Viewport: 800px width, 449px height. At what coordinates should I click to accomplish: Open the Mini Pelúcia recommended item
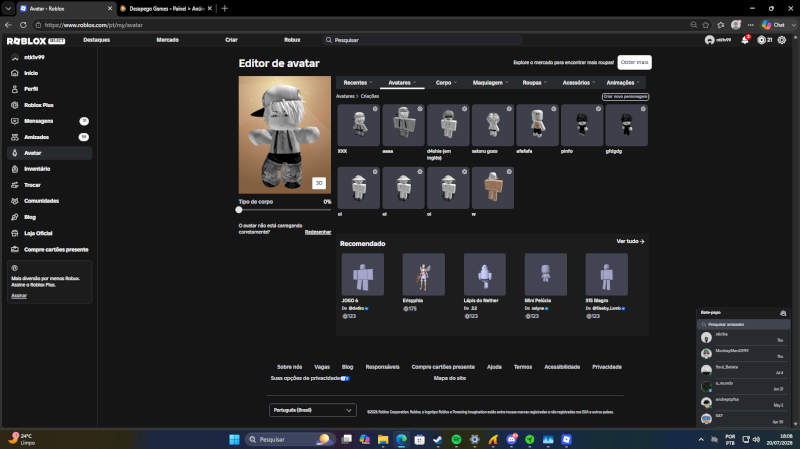pos(545,275)
